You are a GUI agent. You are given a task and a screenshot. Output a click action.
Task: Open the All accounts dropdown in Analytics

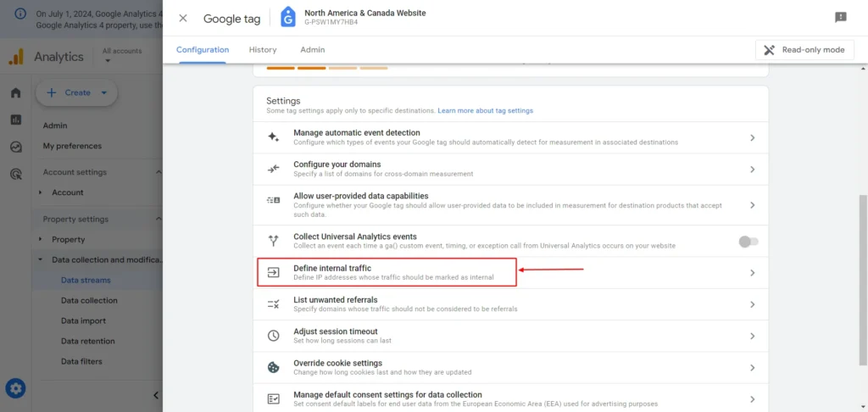point(122,55)
